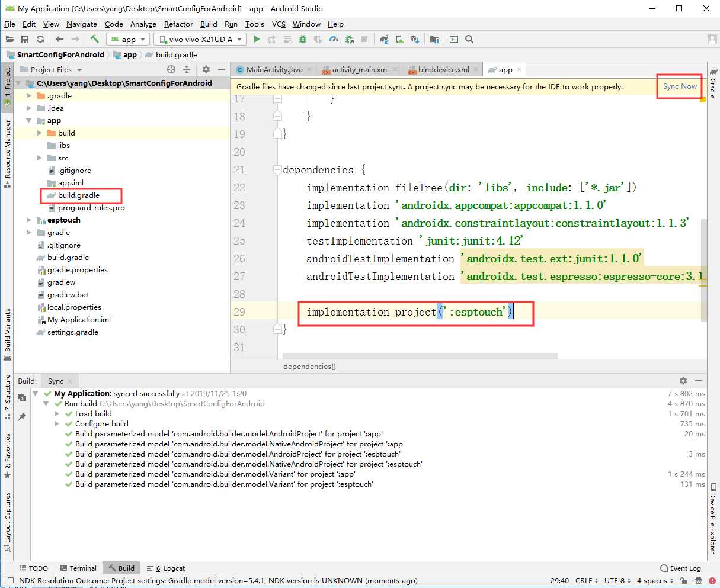
Task: Open the app run configuration dropdown
Action: pyautogui.click(x=127, y=39)
